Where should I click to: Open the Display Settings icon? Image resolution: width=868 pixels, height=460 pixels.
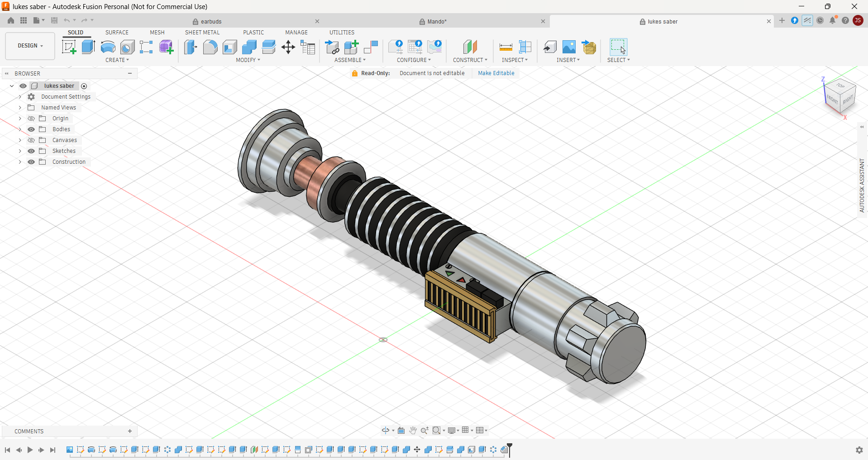(x=451, y=430)
